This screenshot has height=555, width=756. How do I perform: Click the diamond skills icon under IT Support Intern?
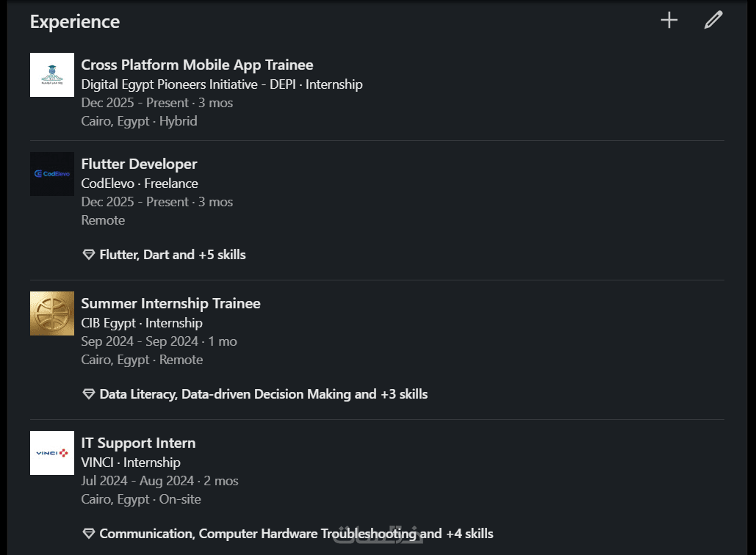click(x=88, y=534)
